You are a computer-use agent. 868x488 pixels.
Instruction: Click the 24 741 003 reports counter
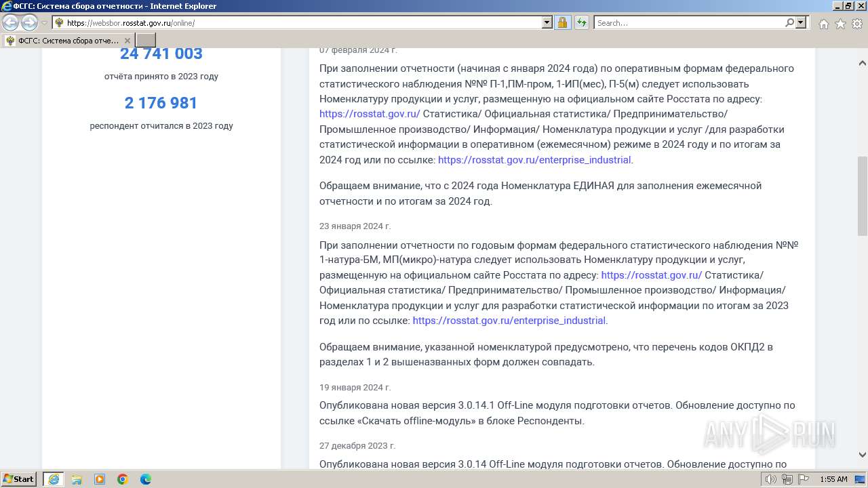161,54
